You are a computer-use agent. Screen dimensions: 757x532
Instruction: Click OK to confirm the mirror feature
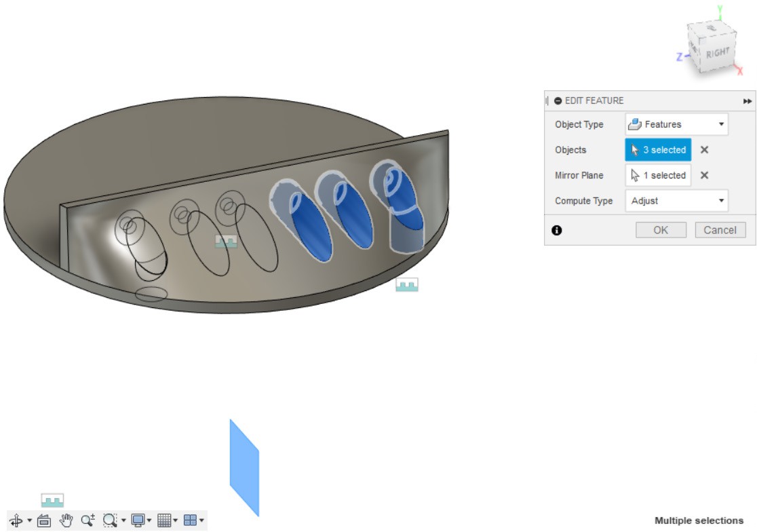[x=660, y=230]
